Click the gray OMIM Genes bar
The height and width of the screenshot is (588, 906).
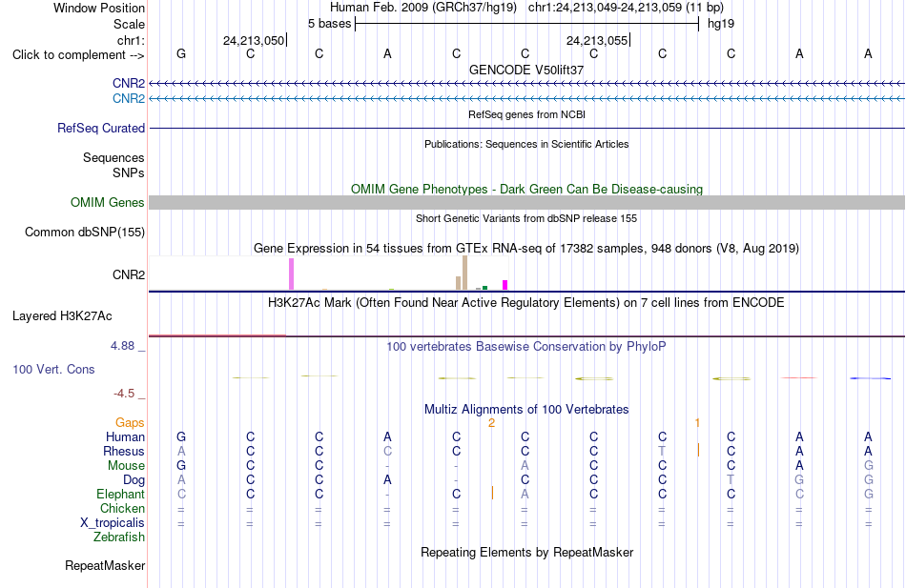point(527,202)
